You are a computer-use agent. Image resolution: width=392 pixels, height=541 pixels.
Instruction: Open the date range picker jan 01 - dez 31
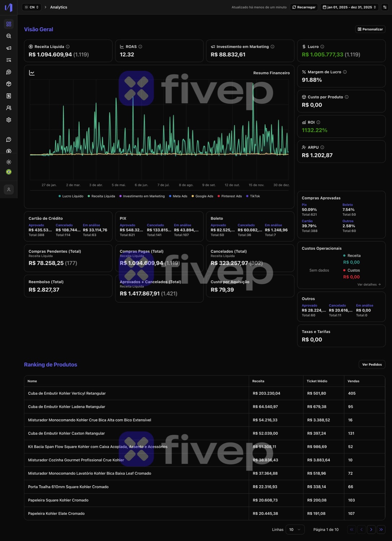click(x=349, y=7)
